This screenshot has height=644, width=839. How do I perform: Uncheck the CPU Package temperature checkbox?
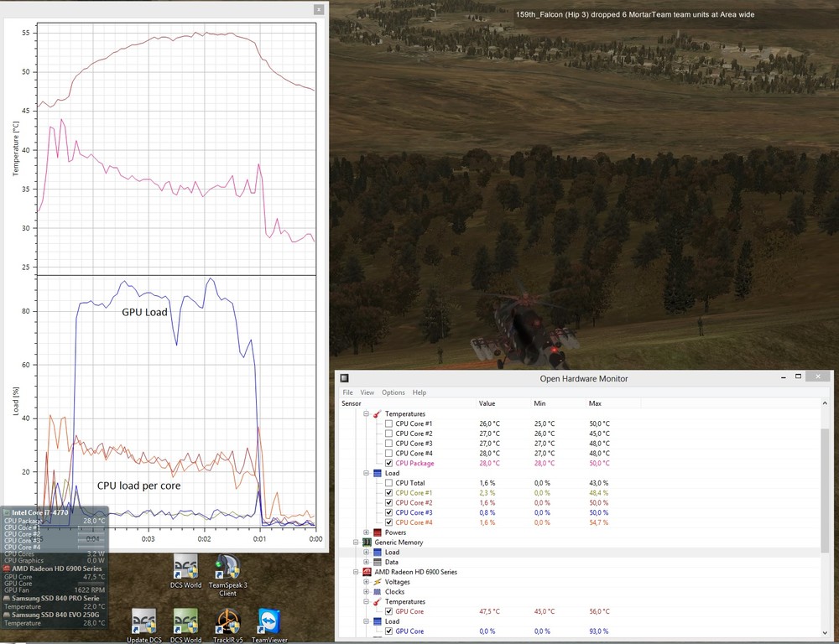(x=388, y=463)
